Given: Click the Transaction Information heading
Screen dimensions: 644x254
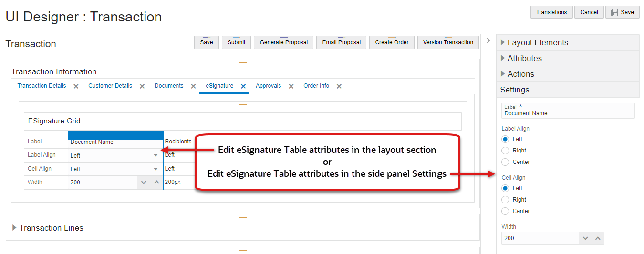Looking at the screenshot, I should 54,71.
